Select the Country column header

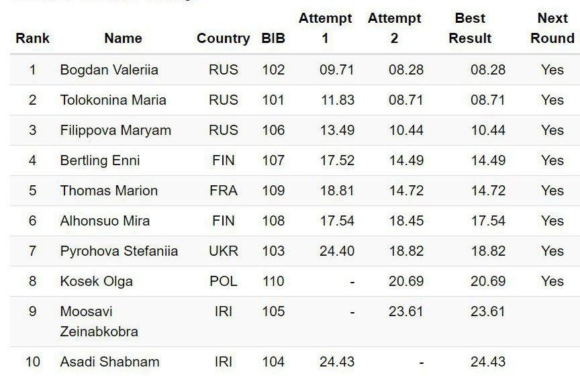[223, 39]
